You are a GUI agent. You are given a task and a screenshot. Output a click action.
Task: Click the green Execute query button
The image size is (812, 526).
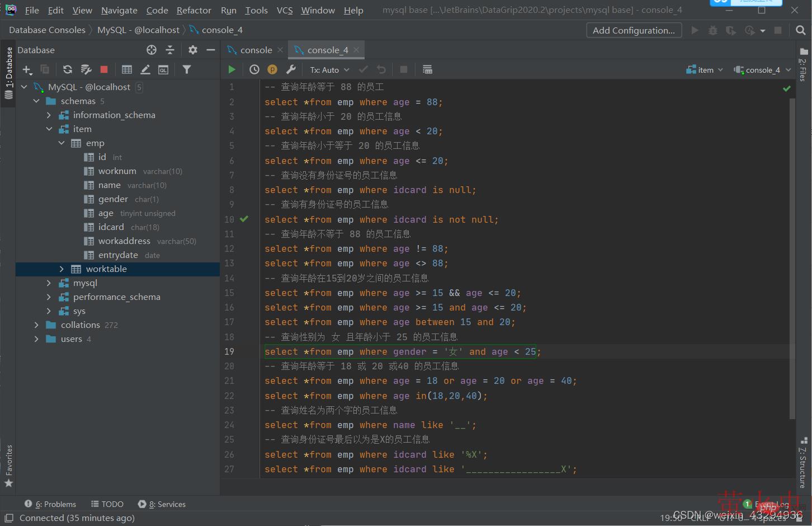pos(232,69)
